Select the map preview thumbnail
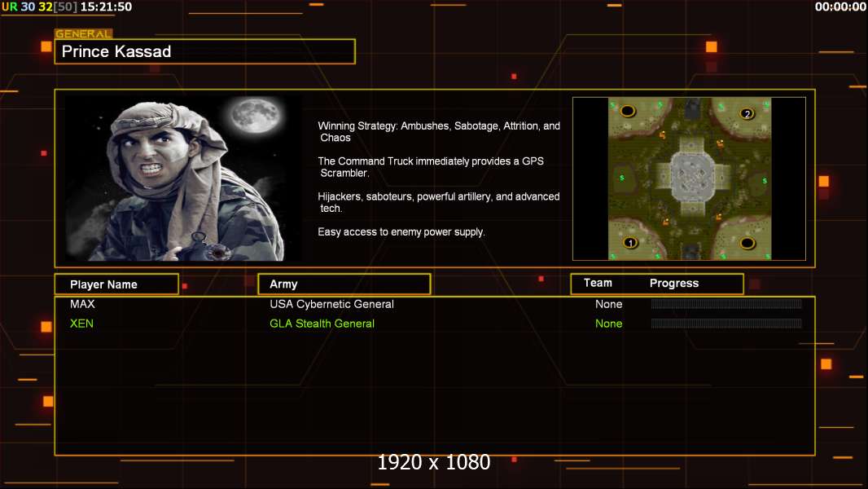The height and width of the screenshot is (489, 868). pos(689,178)
